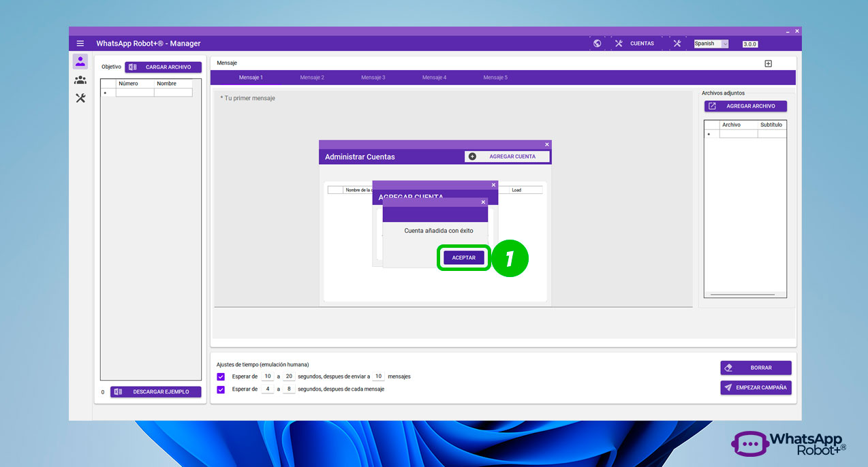Click the Load column header in Administrar Cuentas
868x467 pixels.
pos(525,190)
